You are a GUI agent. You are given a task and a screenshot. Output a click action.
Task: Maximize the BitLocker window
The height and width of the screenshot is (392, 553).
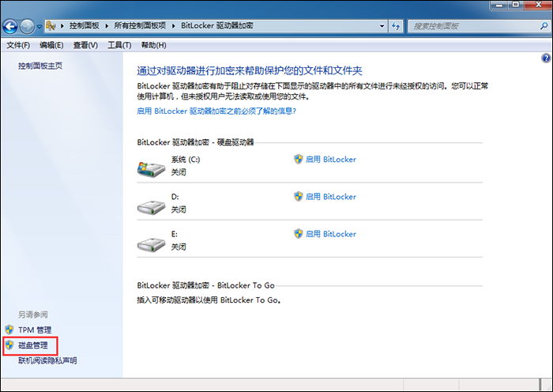(516, 5)
